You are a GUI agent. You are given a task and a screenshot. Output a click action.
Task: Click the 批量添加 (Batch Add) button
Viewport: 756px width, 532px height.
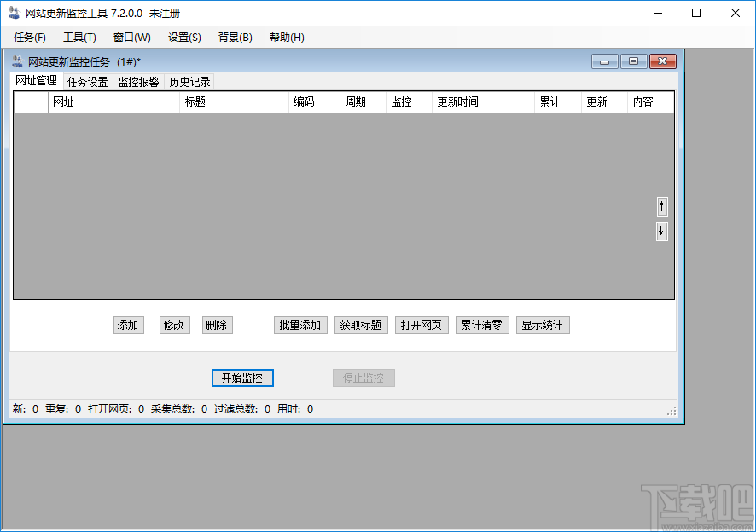(299, 325)
